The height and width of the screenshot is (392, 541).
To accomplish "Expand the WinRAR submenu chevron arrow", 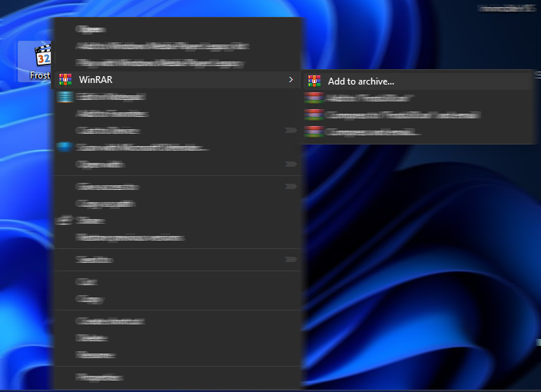I will click(x=290, y=80).
